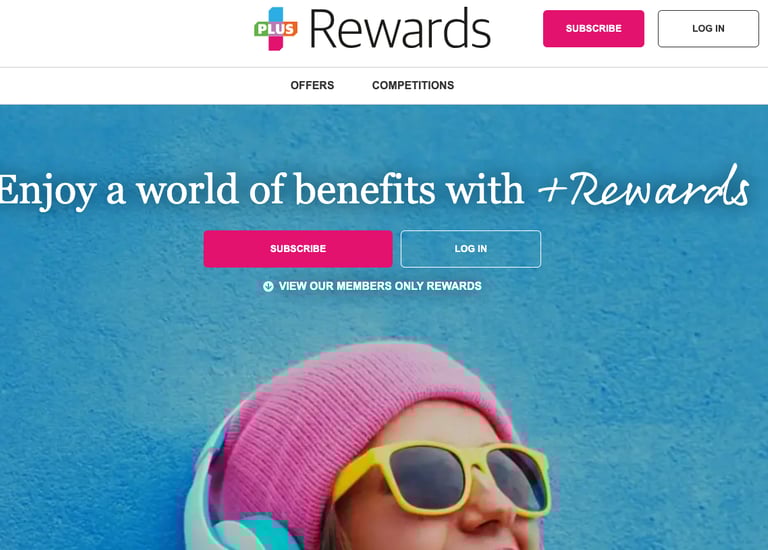Click the word 'Enjoy' at the headline start
768x550 pixels.
point(48,192)
